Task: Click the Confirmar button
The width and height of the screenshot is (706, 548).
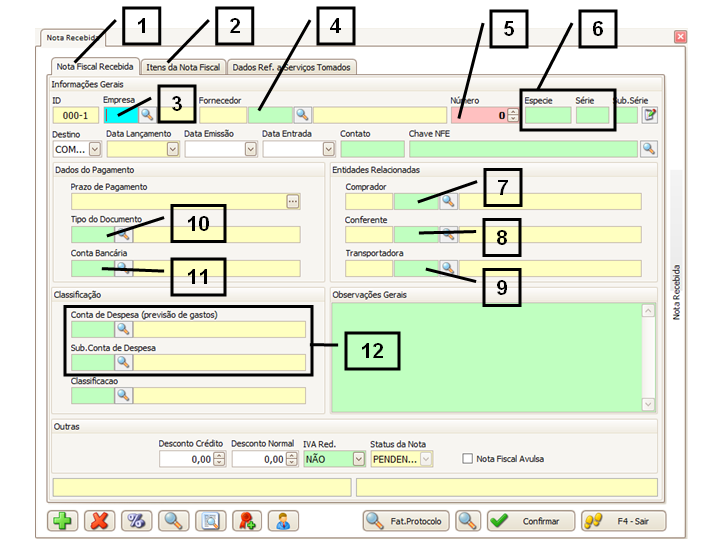Action: [x=531, y=521]
